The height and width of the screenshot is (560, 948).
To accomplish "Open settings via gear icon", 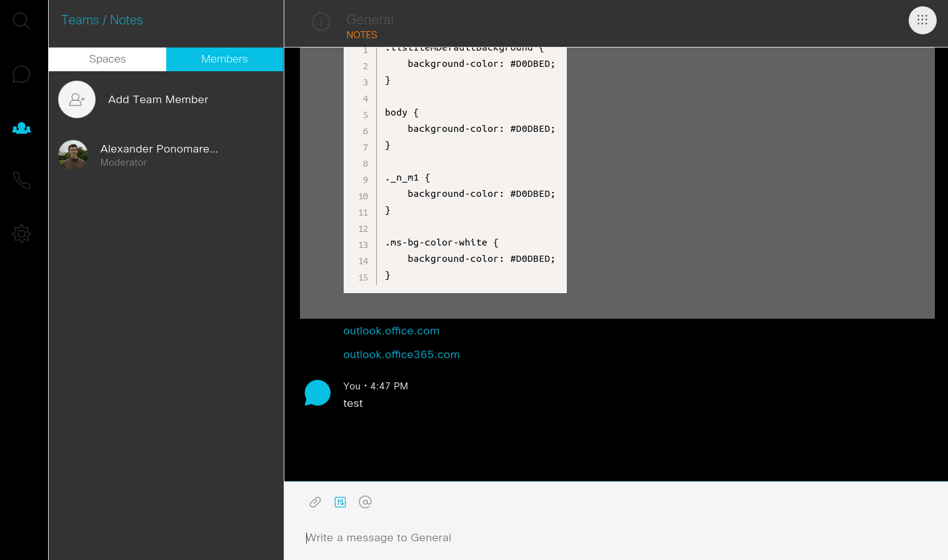I will pos(21,233).
